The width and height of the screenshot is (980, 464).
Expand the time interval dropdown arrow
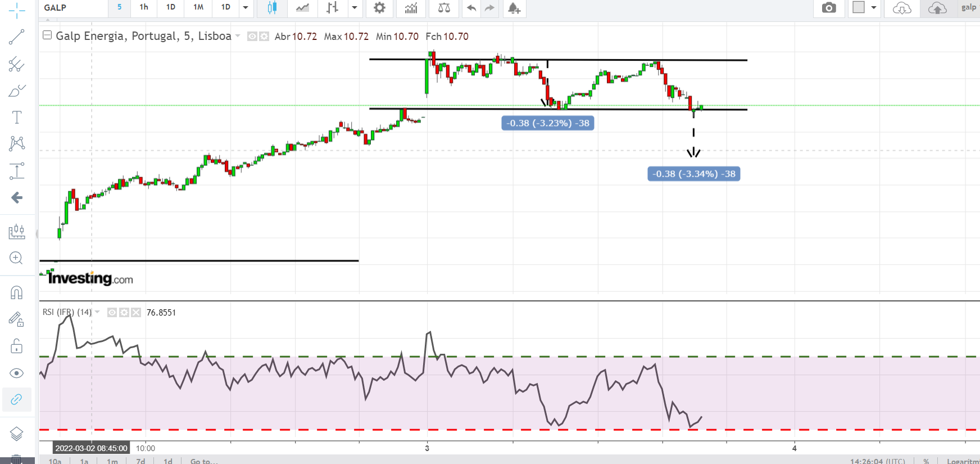(246, 8)
